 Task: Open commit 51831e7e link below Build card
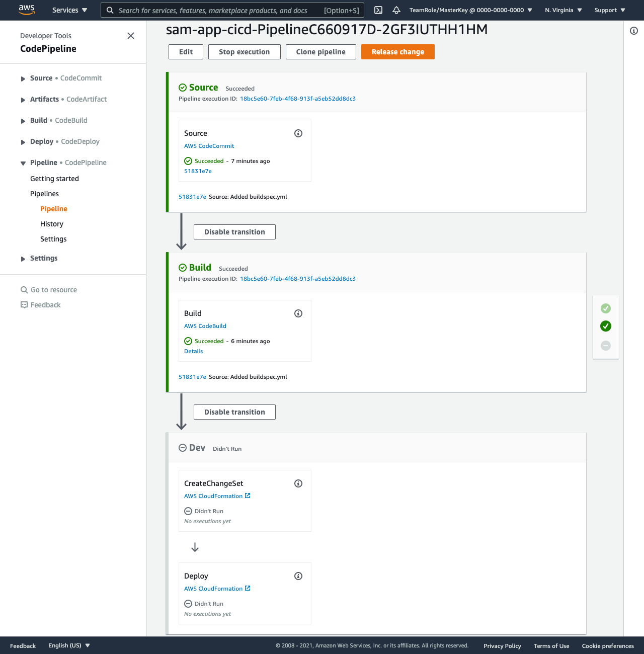click(x=192, y=377)
